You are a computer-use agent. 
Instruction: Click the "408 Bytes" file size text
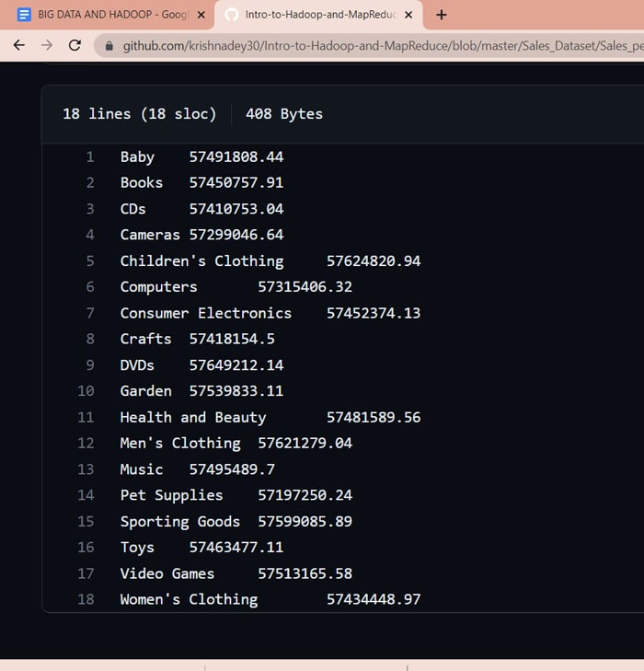(x=284, y=114)
